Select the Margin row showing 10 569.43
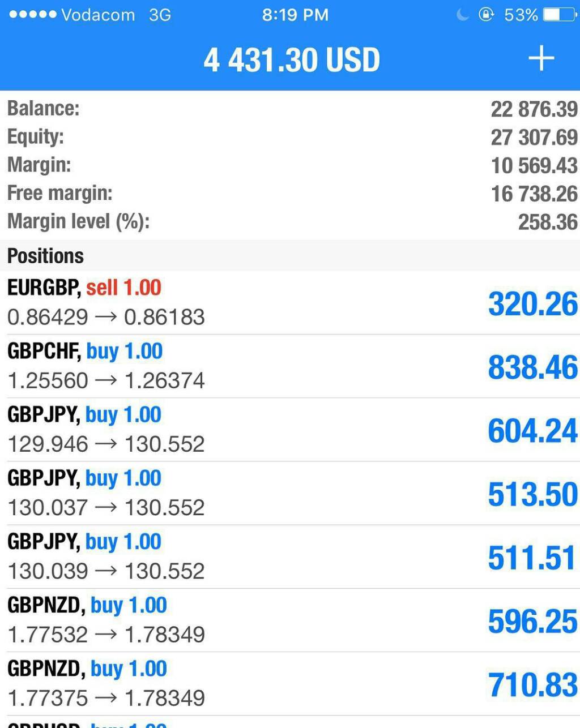The image size is (580, 728). point(290,165)
